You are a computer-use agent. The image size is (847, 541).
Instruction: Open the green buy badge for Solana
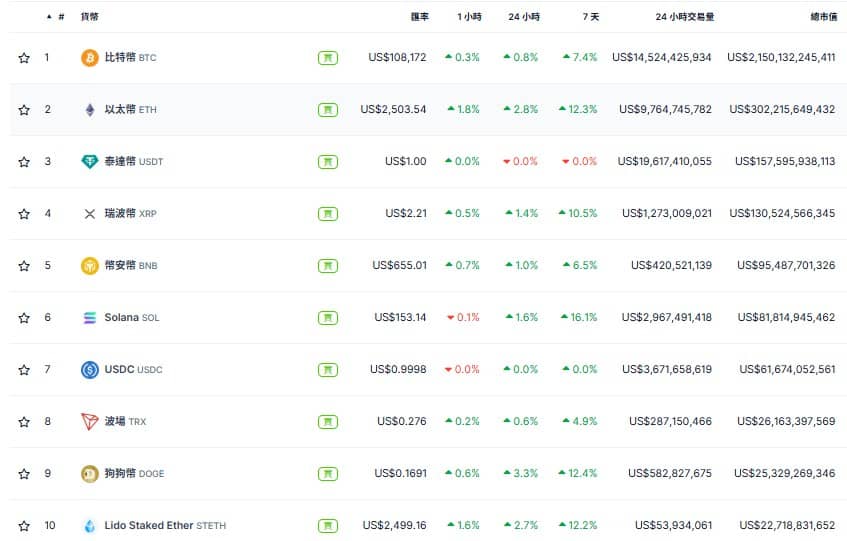coord(328,318)
